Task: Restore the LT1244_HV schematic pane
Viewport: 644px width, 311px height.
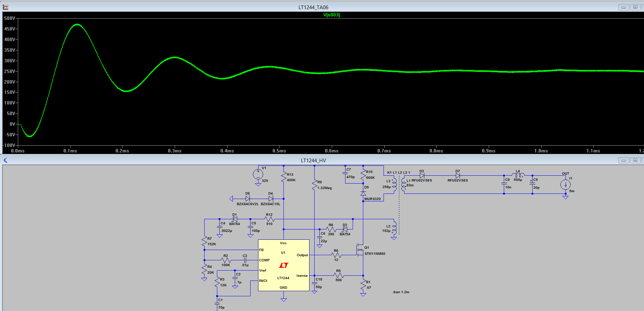Action: [x=635, y=160]
